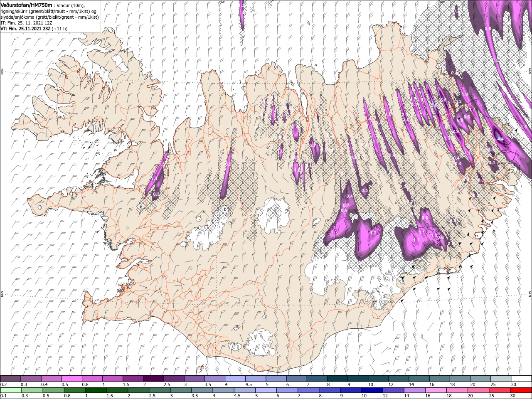
Task: Pick the dark teal 8–9 swatch in the upper legend row
Action: (x=337, y=379)
